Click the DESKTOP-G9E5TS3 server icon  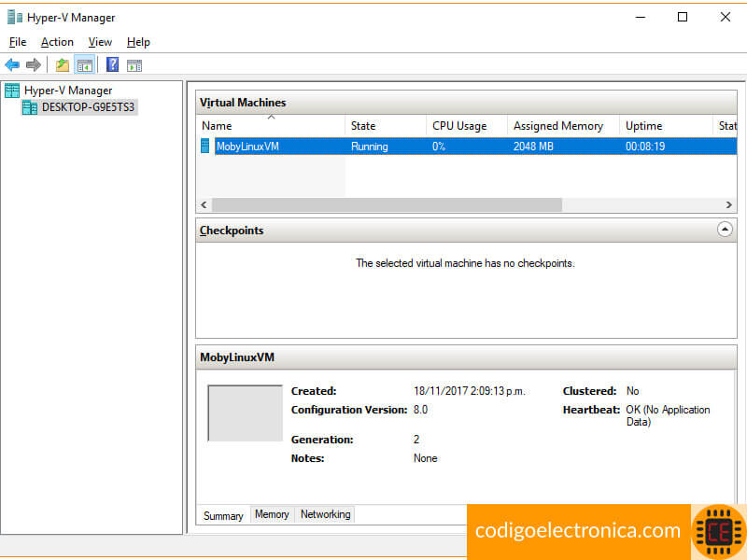[30, 107]
